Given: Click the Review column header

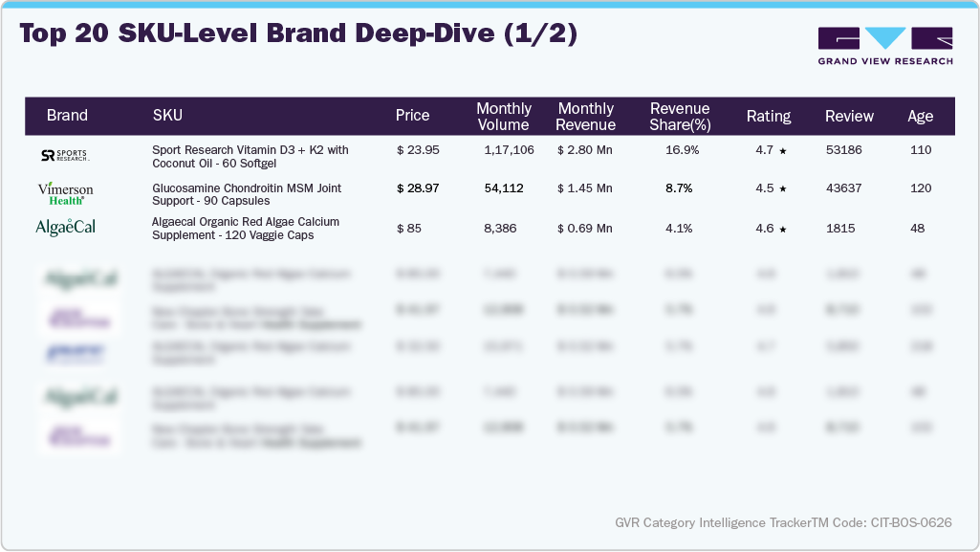Looking at the screenshot, I should pos(849,117).
